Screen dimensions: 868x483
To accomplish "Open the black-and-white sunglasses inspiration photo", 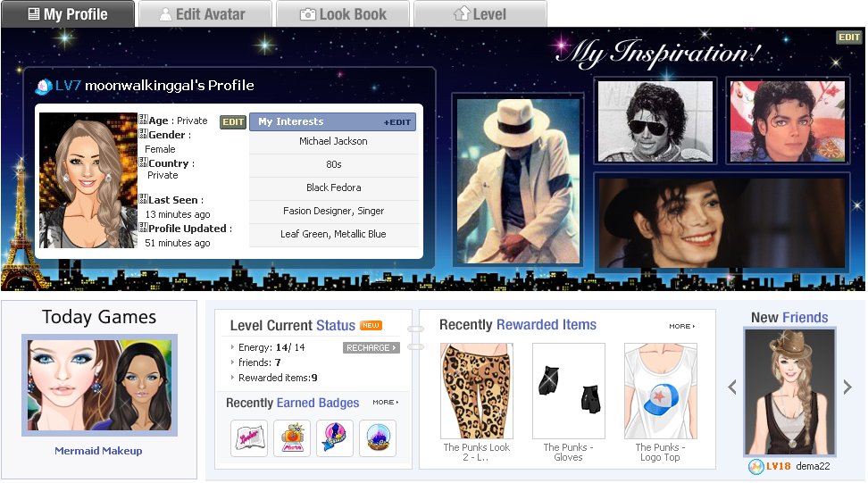I will pyautogui.click(x=655, y=121).
